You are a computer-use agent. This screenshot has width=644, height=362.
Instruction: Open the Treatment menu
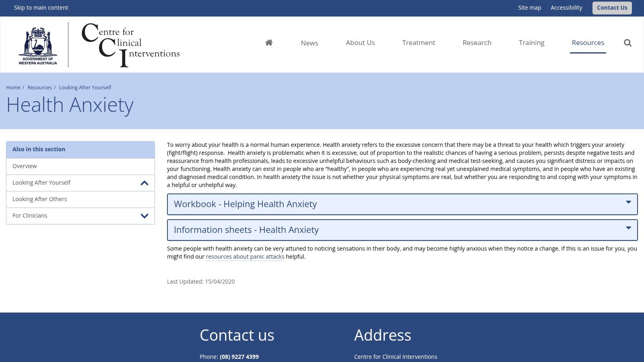pos(419,43)
